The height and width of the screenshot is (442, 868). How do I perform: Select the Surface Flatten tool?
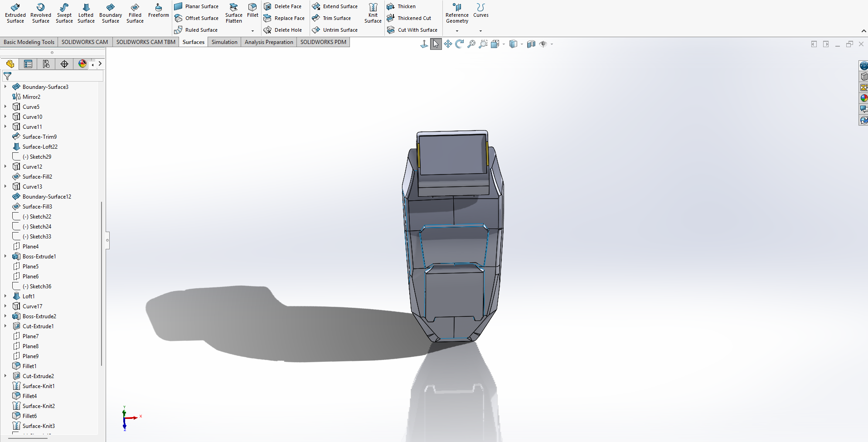(x=233, y=13)
